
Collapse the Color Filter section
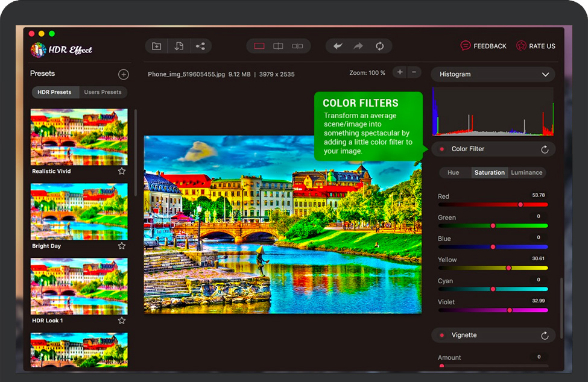coord(468,149)
